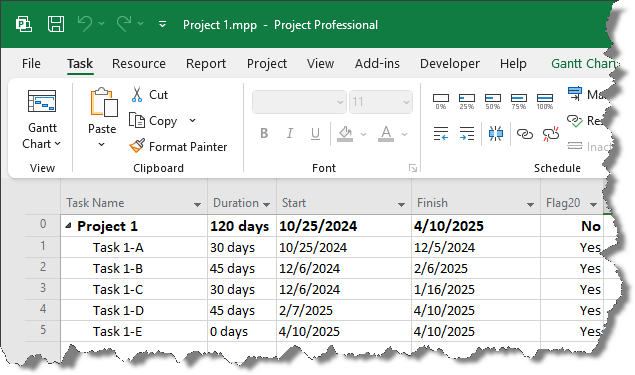Mark task 75% complete

point(519,101)
